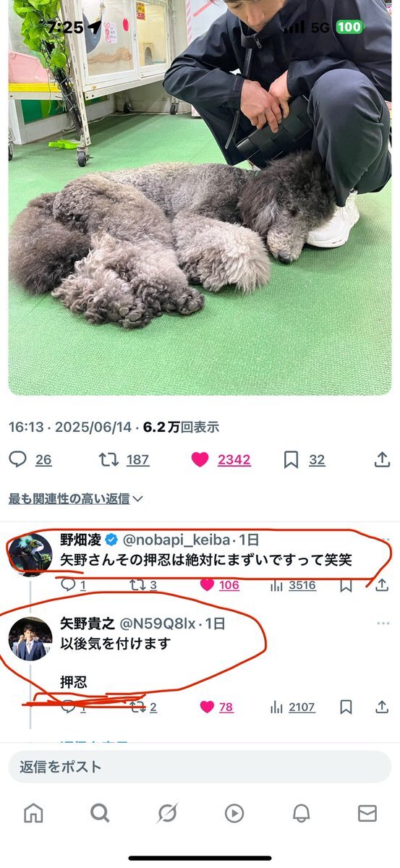Open the Search tab magnifier
400x868 pixels.
(100, 813)
